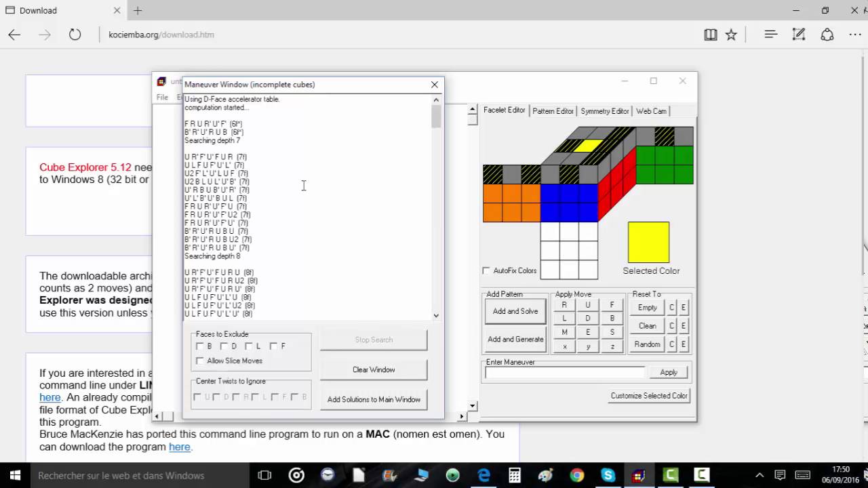Reset cube to Random
Image resolution: width=868 pixels, height=488 pixels.
pyautogui.click(x=648, y=344)
